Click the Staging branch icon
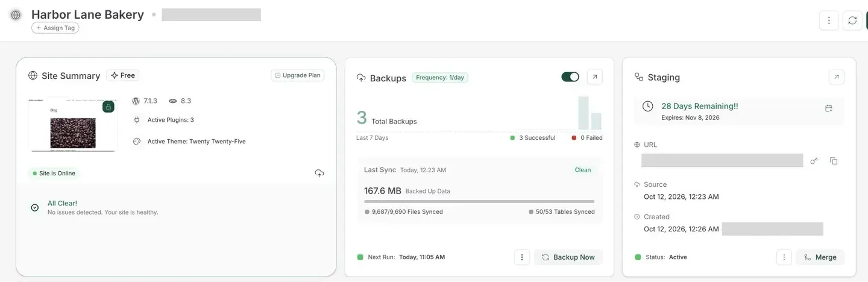 point(639,77)
